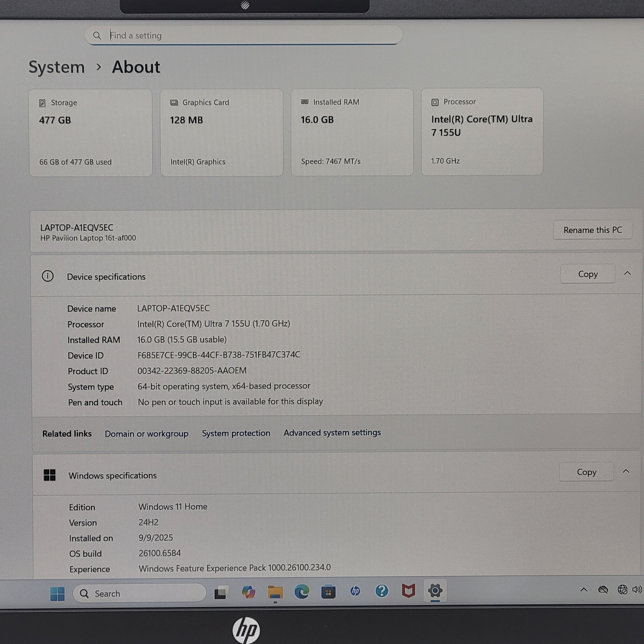
Task: Collapse the Windows specifications section
Action: 626,471
